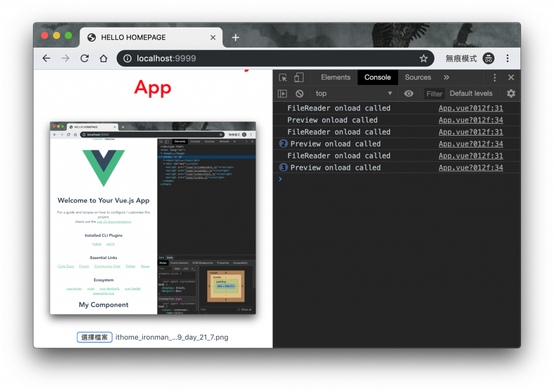Click the repeat count 2 badge

coord(283,144)
